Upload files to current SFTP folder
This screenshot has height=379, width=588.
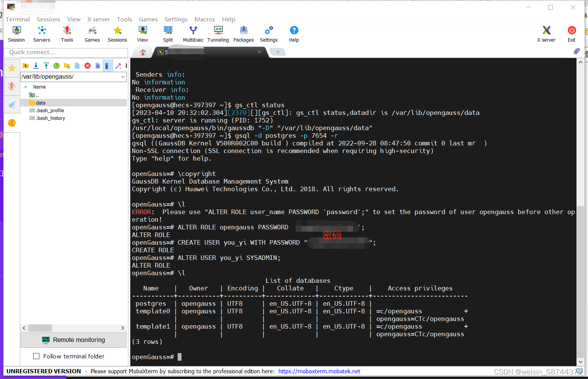coord(46,66)
